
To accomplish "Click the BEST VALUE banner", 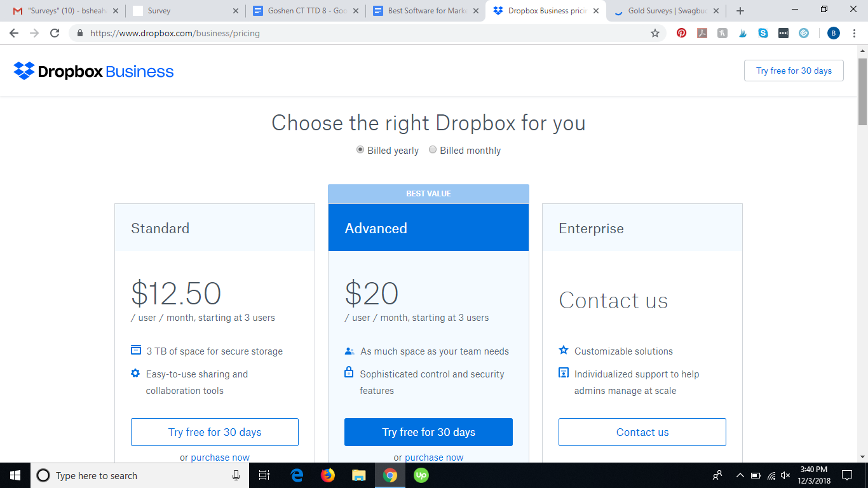I will 428,194.
